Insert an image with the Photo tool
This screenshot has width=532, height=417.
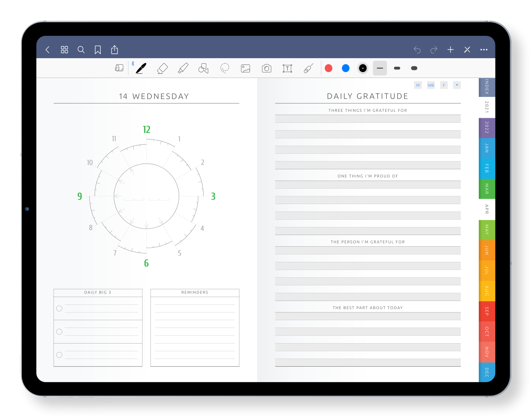pyautogui.click(x=245, y=68)
